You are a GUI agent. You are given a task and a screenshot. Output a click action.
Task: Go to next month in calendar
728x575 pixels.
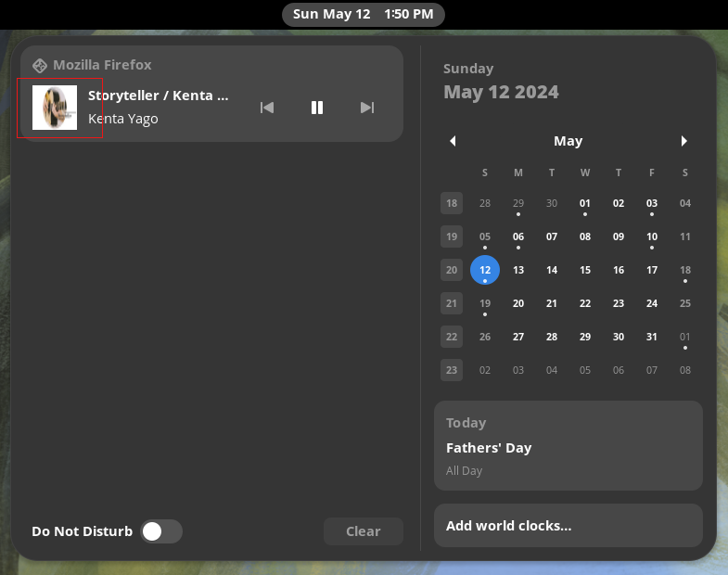(683, 141)
